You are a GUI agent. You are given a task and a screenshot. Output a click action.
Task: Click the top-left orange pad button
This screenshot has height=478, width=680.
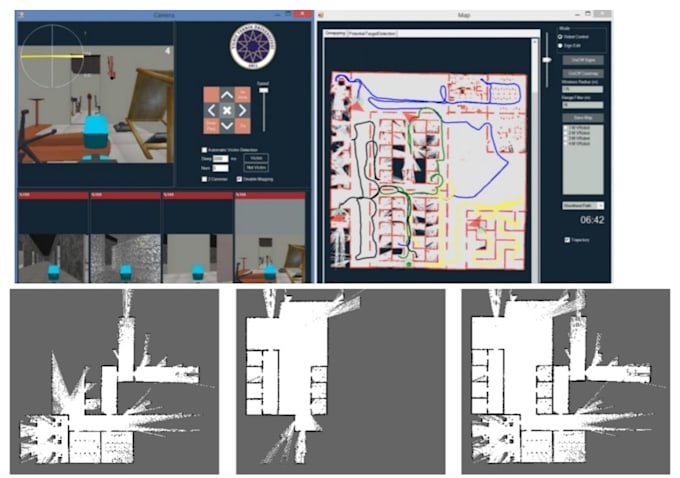[x=211, y=95]
